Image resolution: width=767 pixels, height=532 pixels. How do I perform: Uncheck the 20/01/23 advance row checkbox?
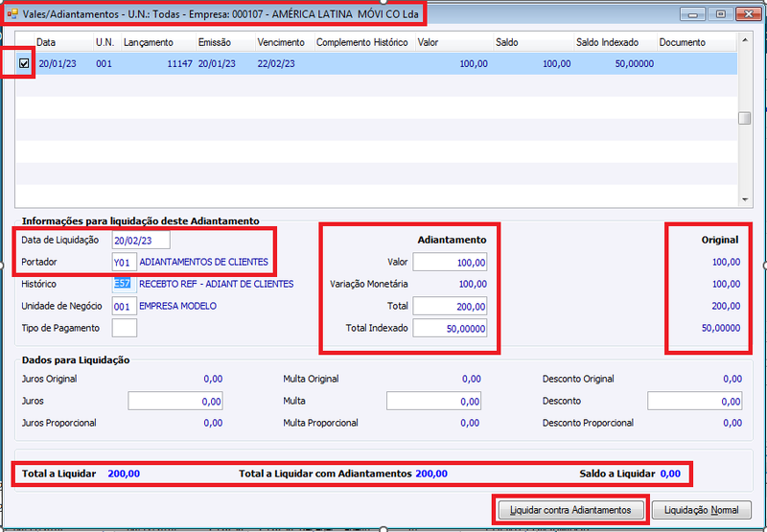pyautogui.click(x=24, y=63)
